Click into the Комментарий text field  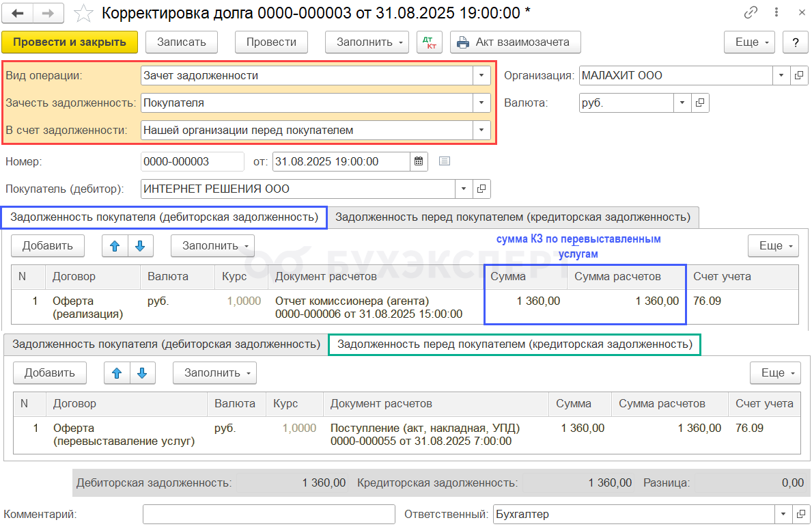(x=268, y=514)
